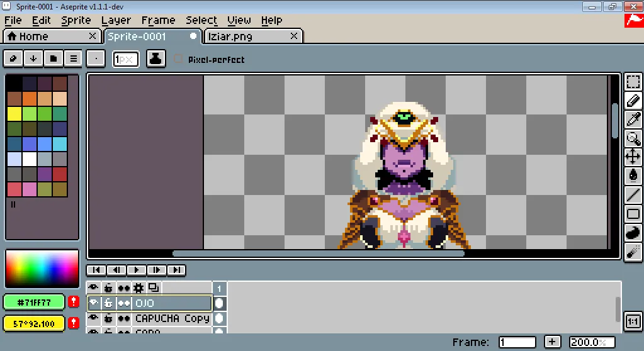Image resolution: width=644 pixels, height=351 pixels.
Task: Open the Edit menu
Action: coord(41,20)
